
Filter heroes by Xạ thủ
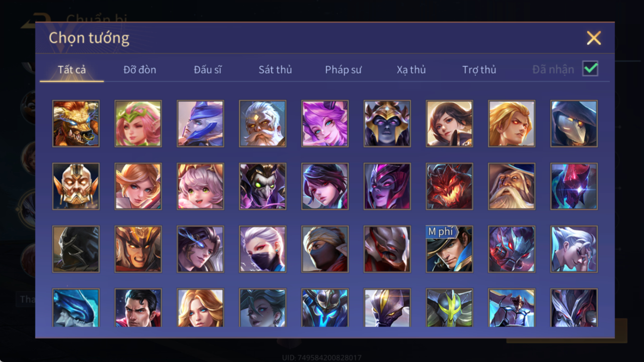pos(411,70)
